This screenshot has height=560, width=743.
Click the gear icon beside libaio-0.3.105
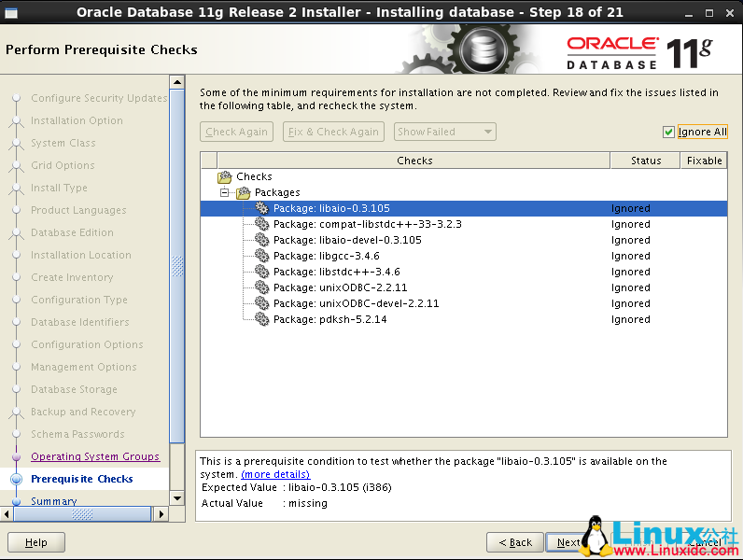pyautogui.click(x=261, y=208)
